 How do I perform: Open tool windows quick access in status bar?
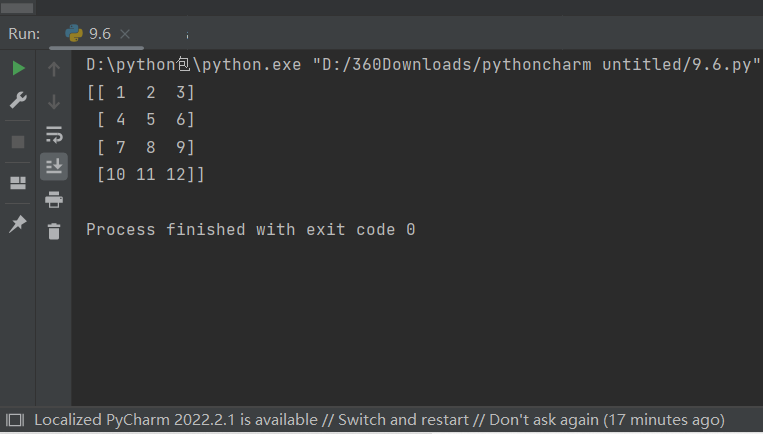pos(15,420)
